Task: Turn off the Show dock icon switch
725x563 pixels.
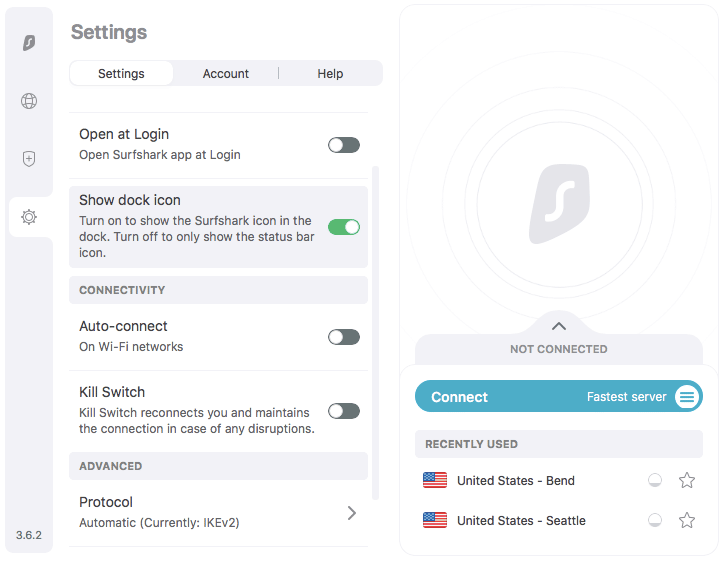Action: pos(344,227)
